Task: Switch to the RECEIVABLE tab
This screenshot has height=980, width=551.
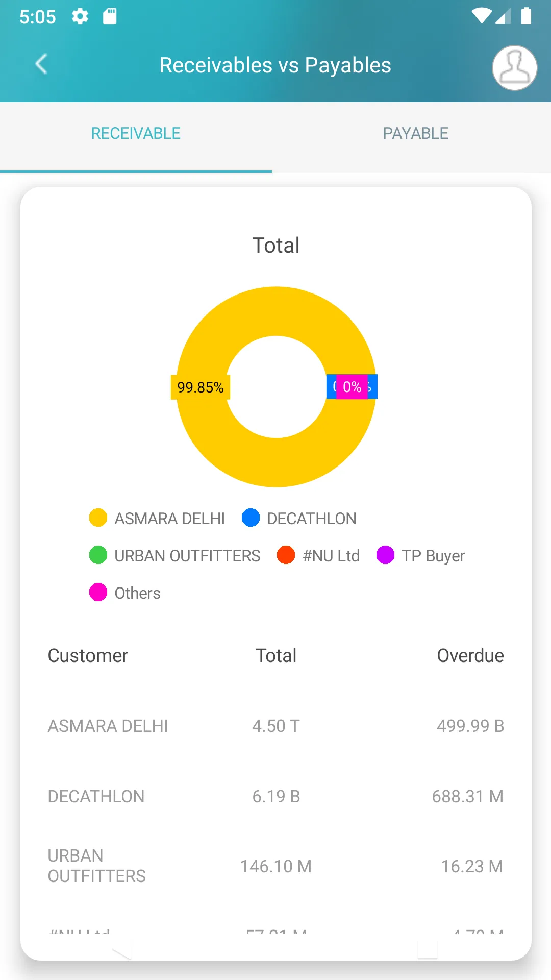Action: (x=136, y=134)
